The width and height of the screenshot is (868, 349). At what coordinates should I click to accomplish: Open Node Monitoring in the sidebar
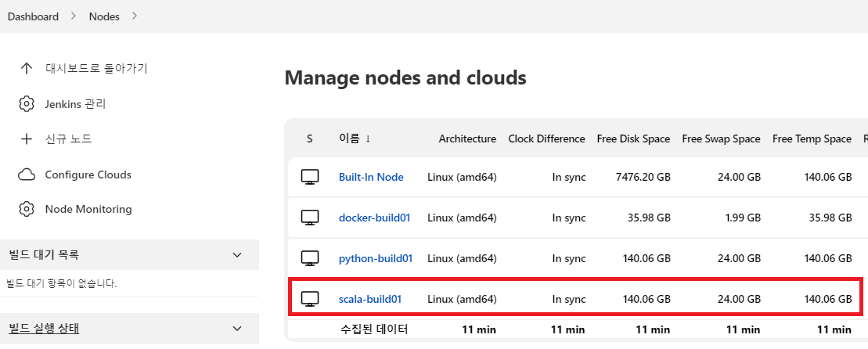click(88, 209)
